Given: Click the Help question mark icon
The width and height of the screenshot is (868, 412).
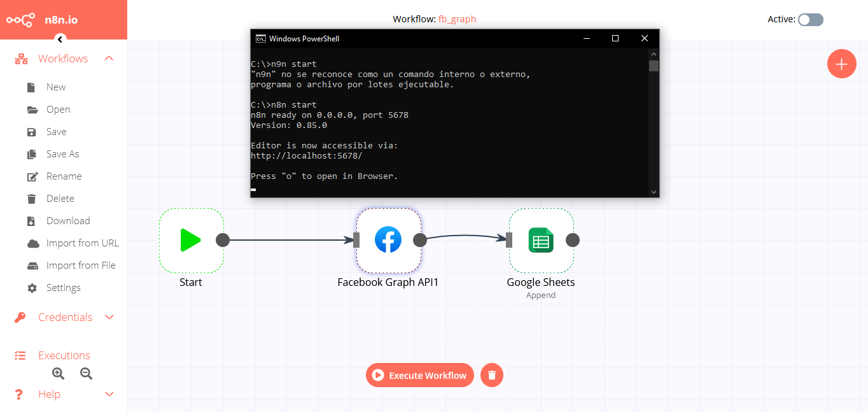Looking at the screenshot, I should coord(19,394).
